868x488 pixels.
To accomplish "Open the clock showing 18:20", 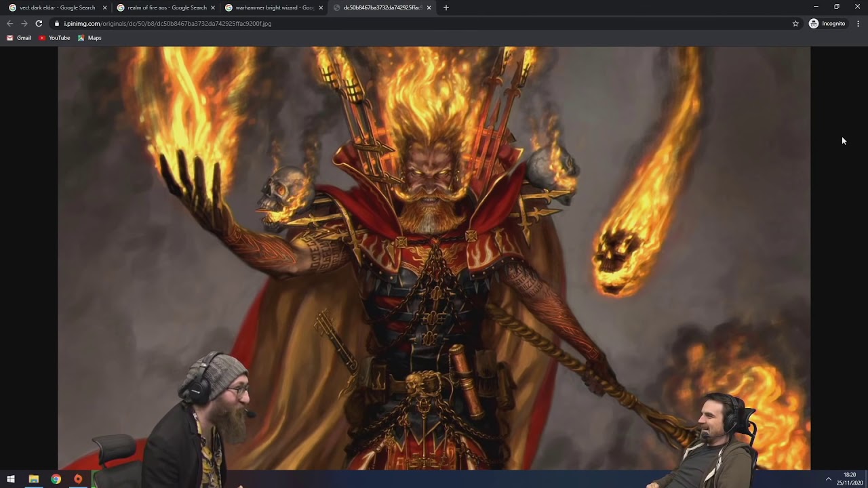I will pyautogui.click(x=850, y=479).
